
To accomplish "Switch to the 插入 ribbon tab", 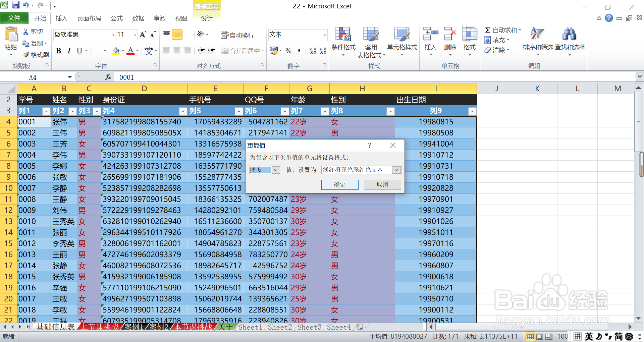I will click(x=61, y=18).
